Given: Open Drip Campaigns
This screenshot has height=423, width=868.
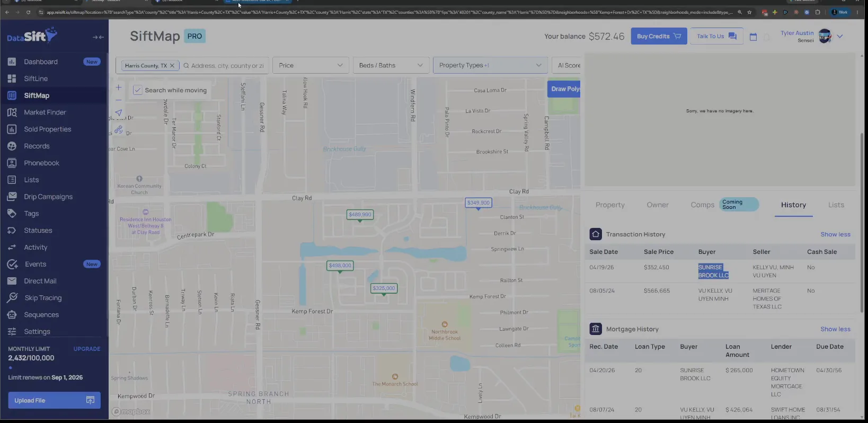Looking at the screenshot, I should coord(48,197).
